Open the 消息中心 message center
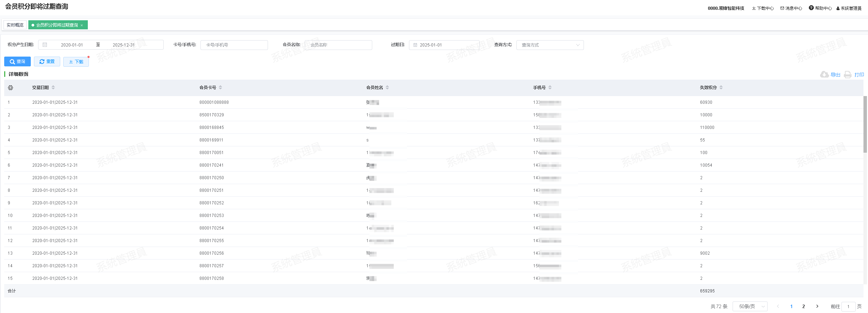Viewport: 868px width, 313px height. [791, 8]
